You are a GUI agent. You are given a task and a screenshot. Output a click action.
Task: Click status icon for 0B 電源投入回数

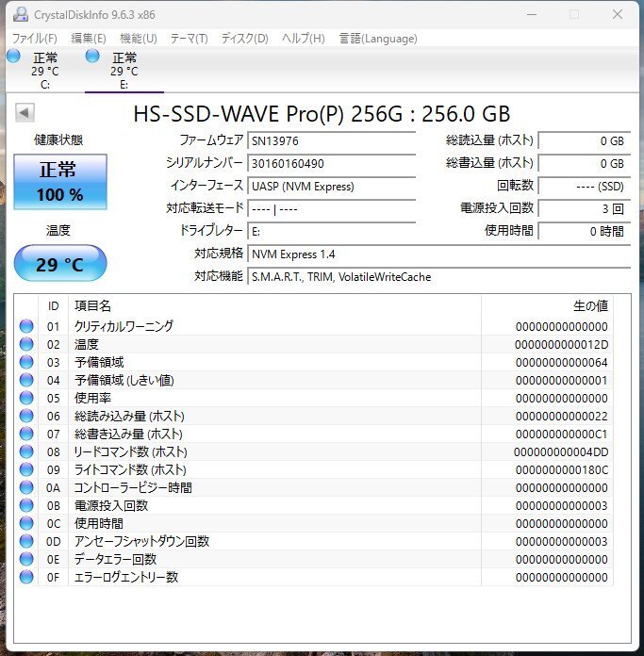click(26, 506)
